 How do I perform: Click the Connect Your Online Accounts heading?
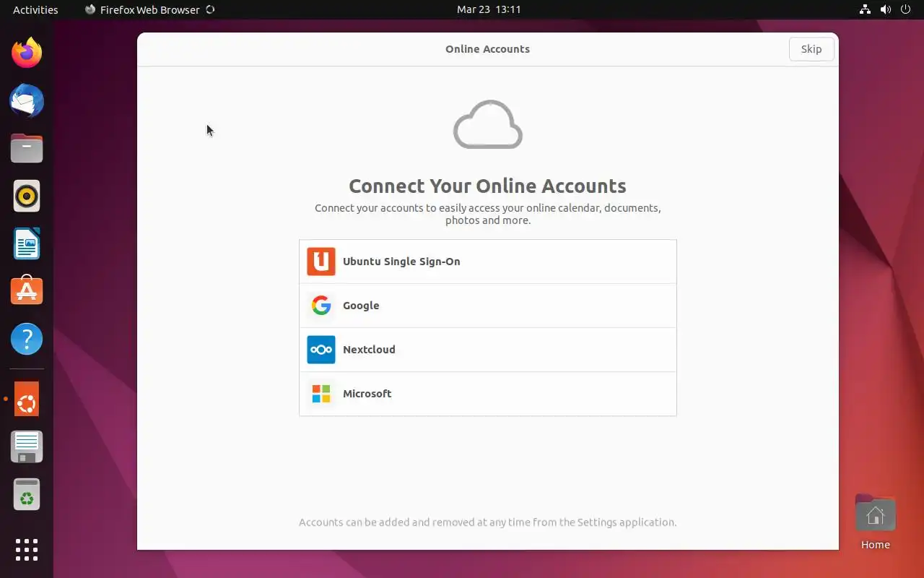(x=487, y=186)
